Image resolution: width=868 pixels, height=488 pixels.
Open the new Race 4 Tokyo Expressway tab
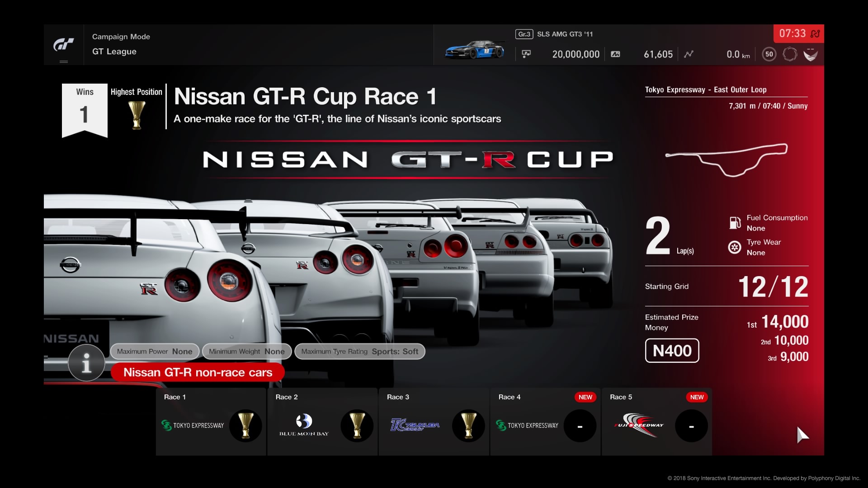(x=545, y=422)
